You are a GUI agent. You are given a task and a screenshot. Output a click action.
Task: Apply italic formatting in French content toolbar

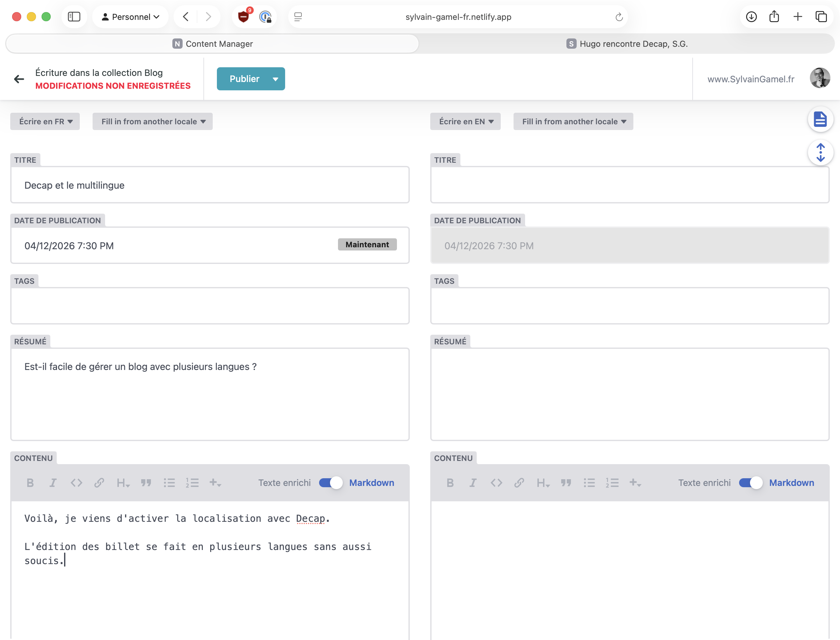(53, 483)
